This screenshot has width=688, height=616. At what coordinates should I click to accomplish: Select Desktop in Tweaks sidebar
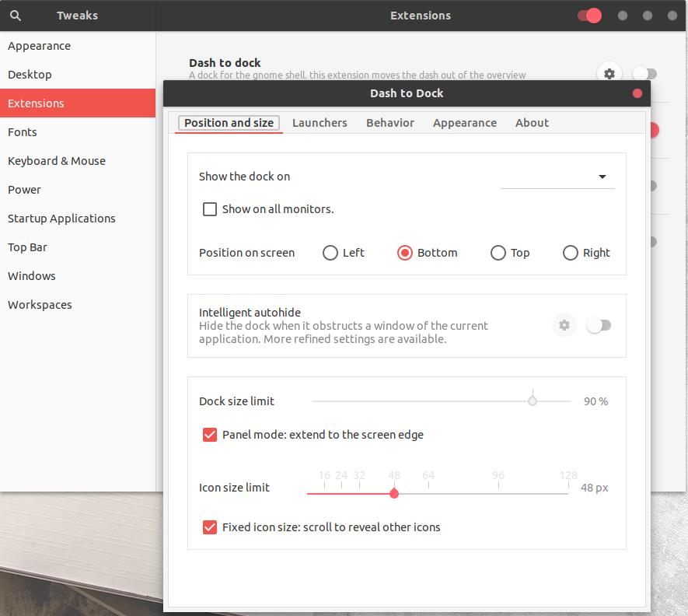(78, 75)
